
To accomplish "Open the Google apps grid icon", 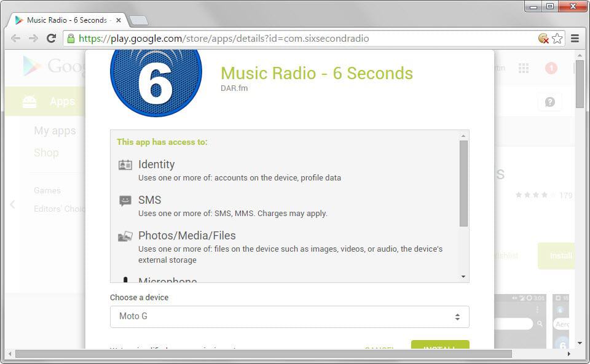I will (524, 68).
